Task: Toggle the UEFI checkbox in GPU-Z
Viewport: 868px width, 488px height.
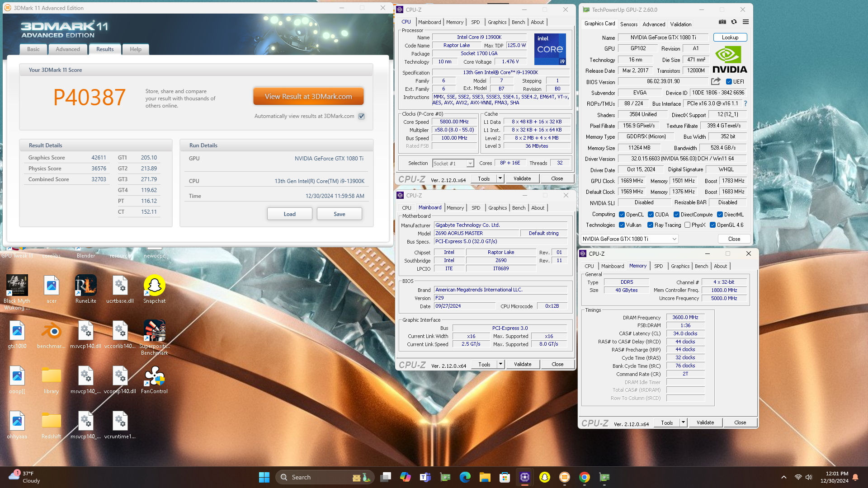Action: (729, 82)
